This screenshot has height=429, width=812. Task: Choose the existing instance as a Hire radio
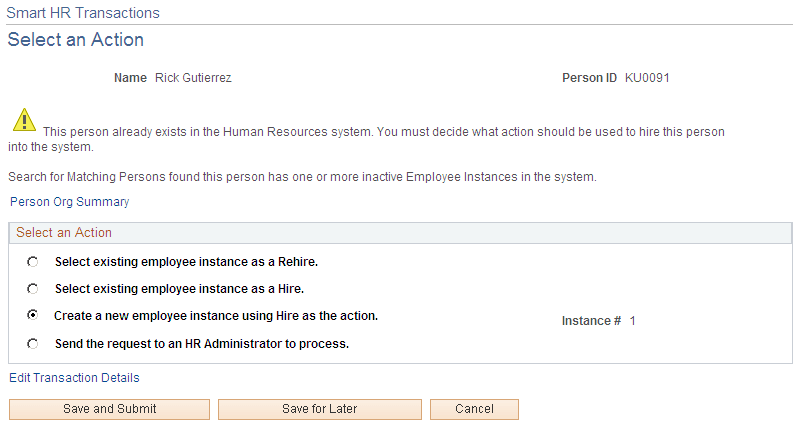(33, 289)
